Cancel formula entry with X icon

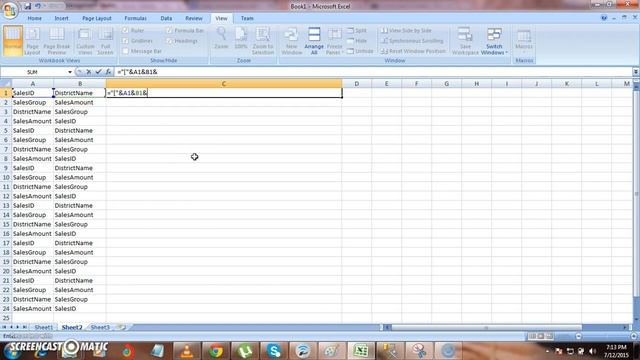89,72
